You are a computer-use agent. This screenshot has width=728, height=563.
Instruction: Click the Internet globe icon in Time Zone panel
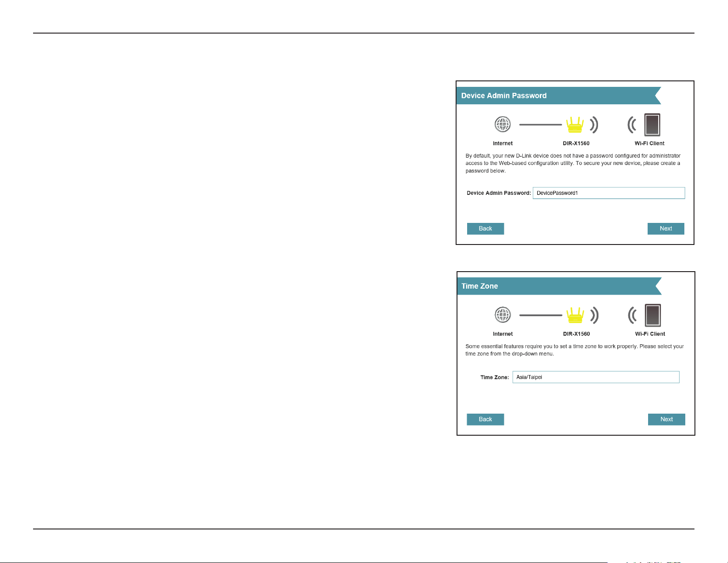point(503,315)
